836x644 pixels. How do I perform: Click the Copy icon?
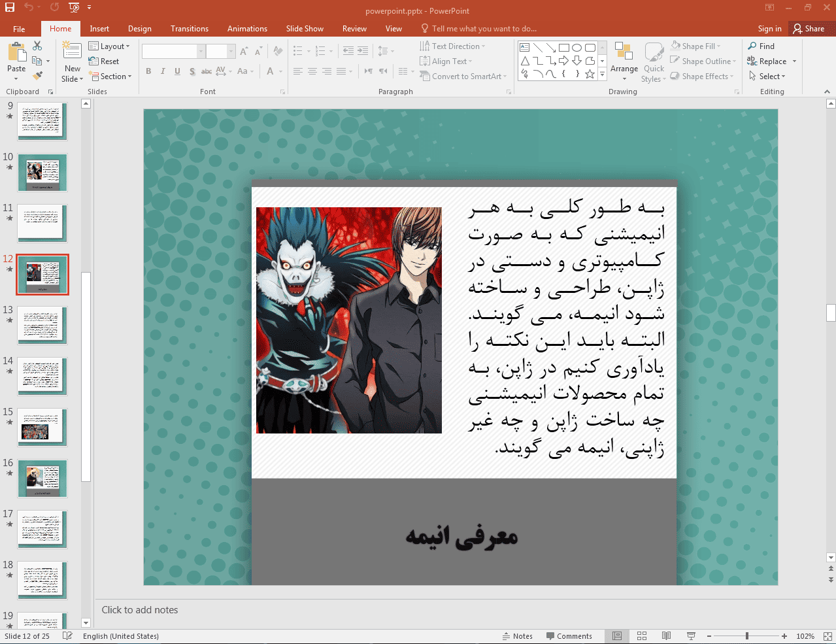pyautogui.click(x=37, y=61)
